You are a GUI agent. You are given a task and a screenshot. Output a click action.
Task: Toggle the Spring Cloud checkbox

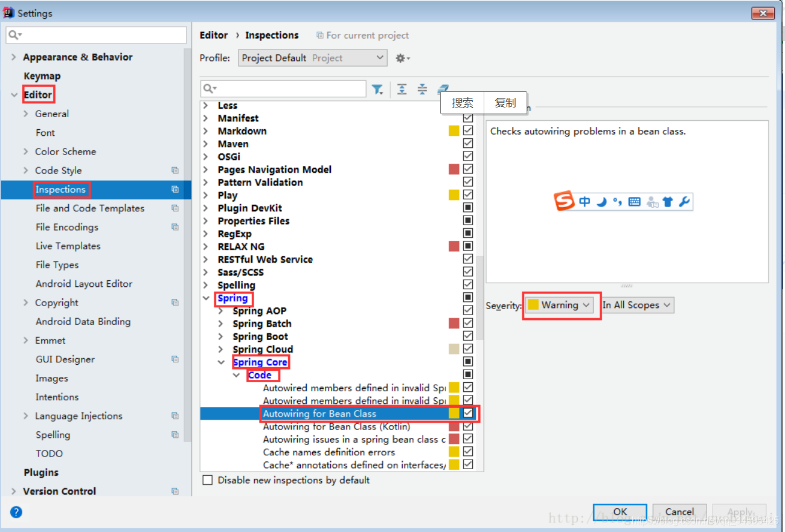coord(468,349)
